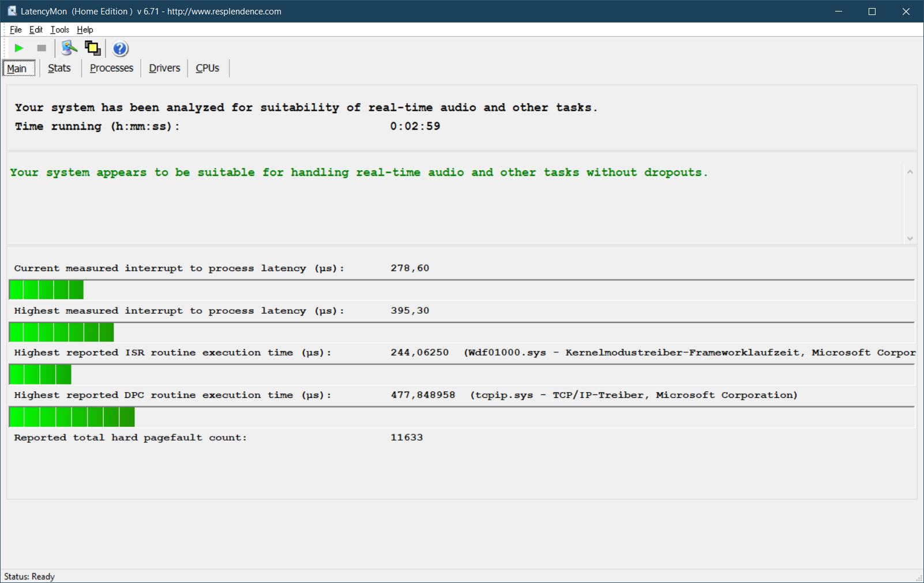Click the scroll up arrow in the message box
924x583 pixels.
point(910,172)
